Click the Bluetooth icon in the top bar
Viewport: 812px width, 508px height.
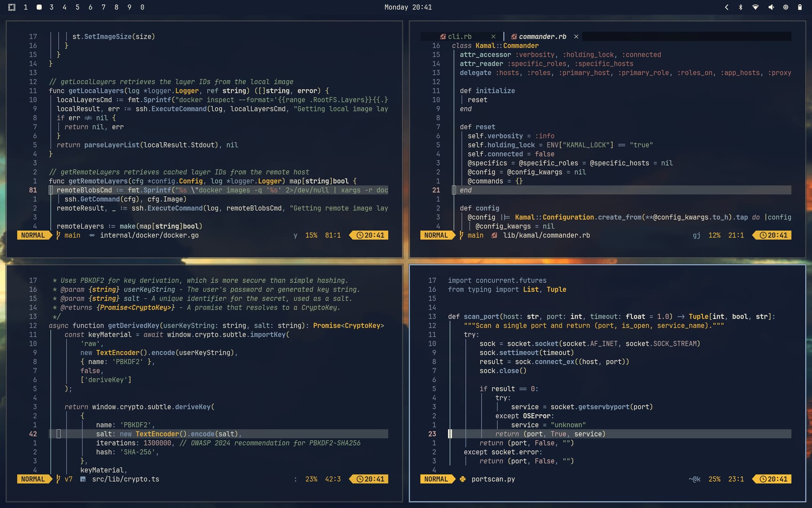click(x=741, y=7)
